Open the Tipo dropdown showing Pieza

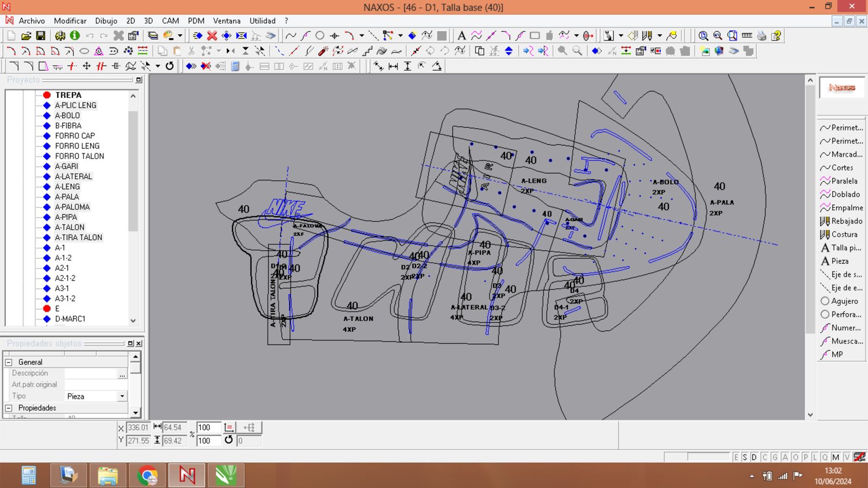click(122, 397)
